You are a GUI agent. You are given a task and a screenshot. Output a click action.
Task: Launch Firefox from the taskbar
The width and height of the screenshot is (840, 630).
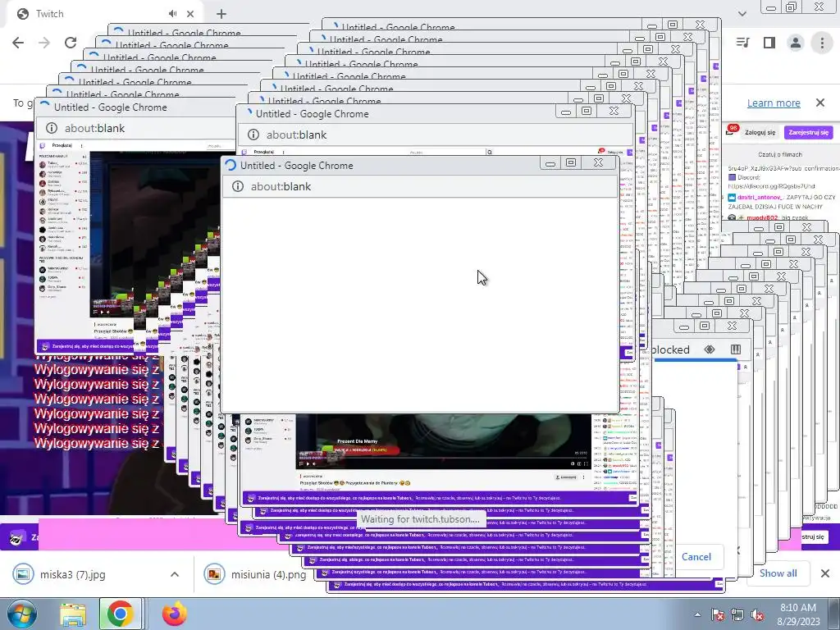pyautogui.click(x=175, y=614)
